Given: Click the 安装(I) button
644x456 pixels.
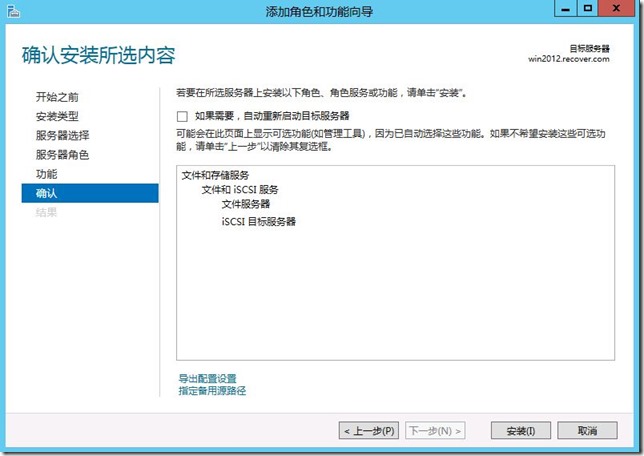Looking at the screenshot, I should tap(520, 431).
